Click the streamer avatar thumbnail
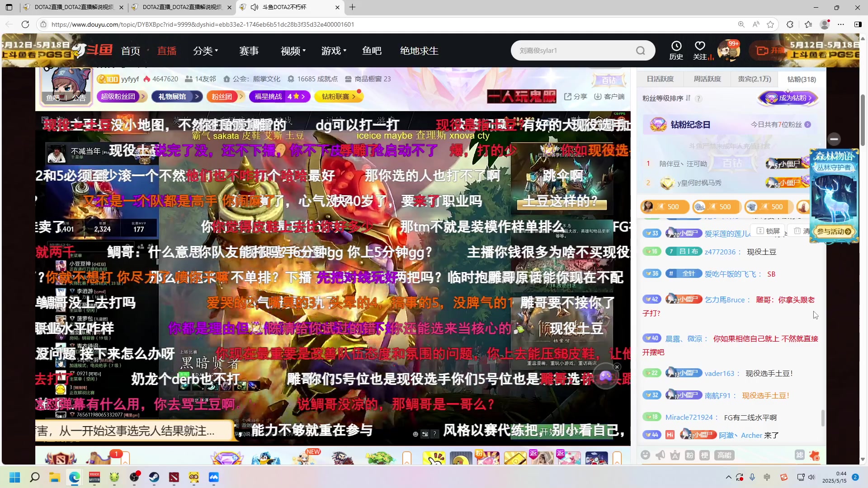The image size is (868, 488). coord(66,86)
